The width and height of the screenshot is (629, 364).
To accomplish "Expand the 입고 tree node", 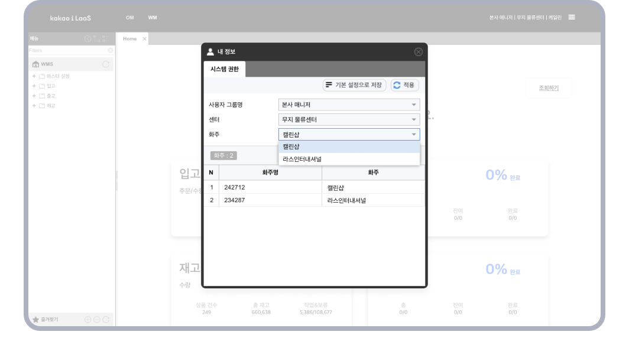I will (34, 86).
